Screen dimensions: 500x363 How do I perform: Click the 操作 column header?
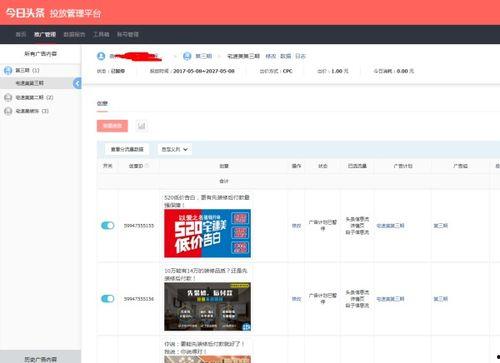(296, 166)
